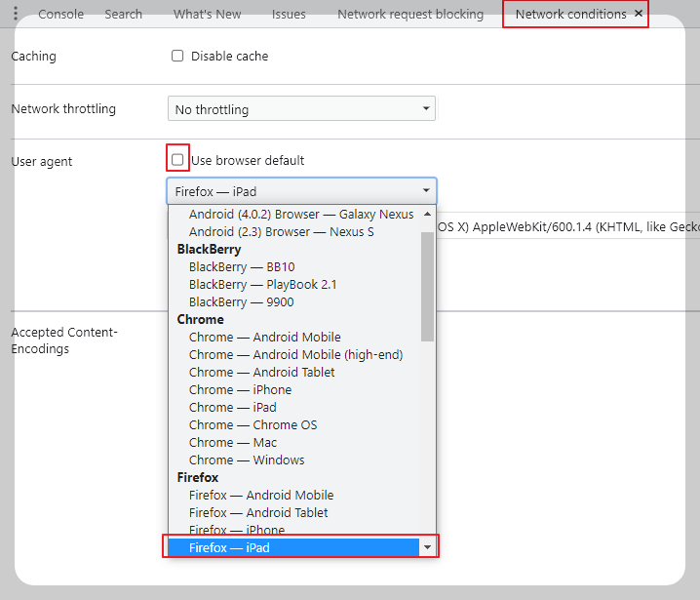Open the What's New tab
The width and height of the screenshot is (700, 600).
[207, 15]
